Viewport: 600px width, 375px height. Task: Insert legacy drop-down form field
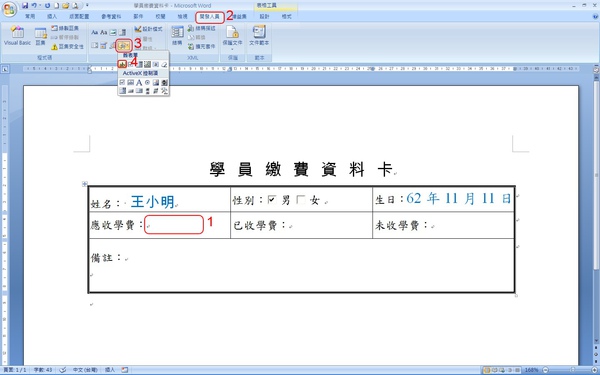[140, 64]
